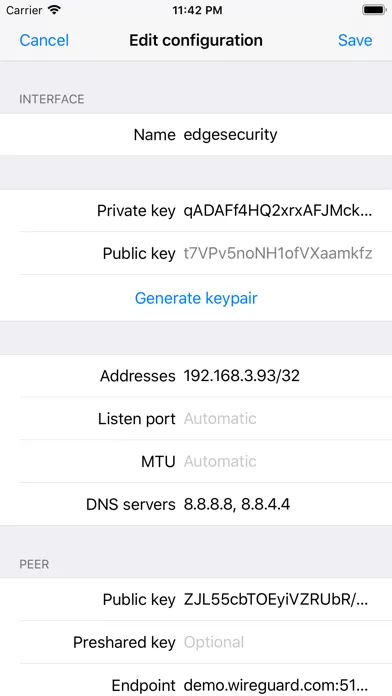This screenshot has width=392, height=696.
Task: Tap the INTERFACE section header
Action: (x=51, y=99)
